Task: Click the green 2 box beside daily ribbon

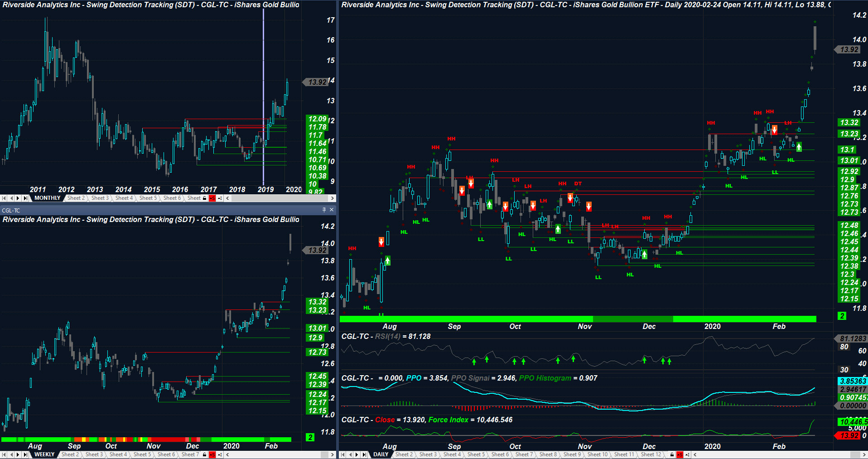Action: 842,316
